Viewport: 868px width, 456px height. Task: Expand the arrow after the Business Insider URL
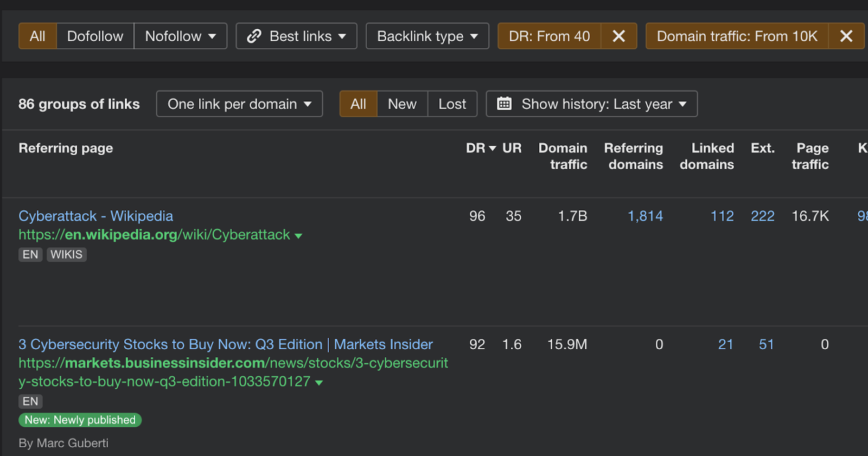(x=319, y=383)
